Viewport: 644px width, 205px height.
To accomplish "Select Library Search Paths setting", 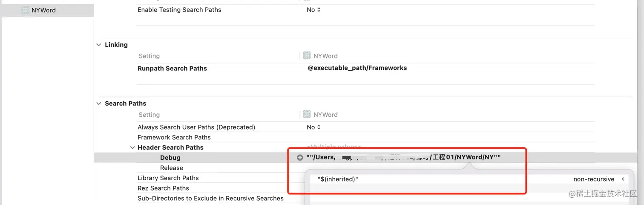I will click(x=168, y=178).
